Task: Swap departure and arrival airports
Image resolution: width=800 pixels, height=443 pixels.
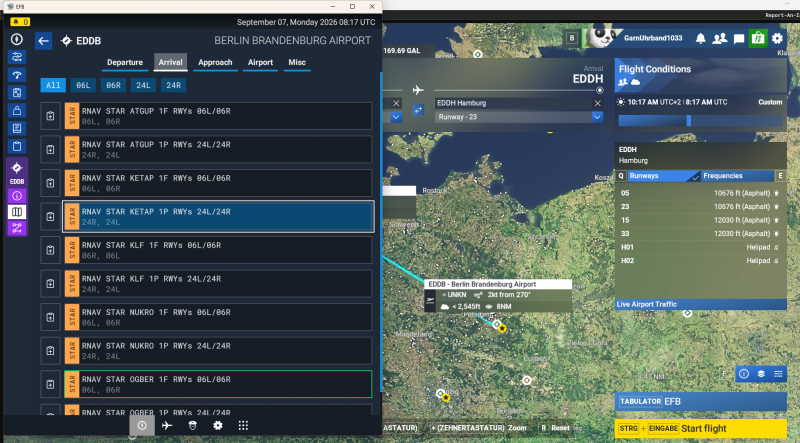Action: (418, 110)
